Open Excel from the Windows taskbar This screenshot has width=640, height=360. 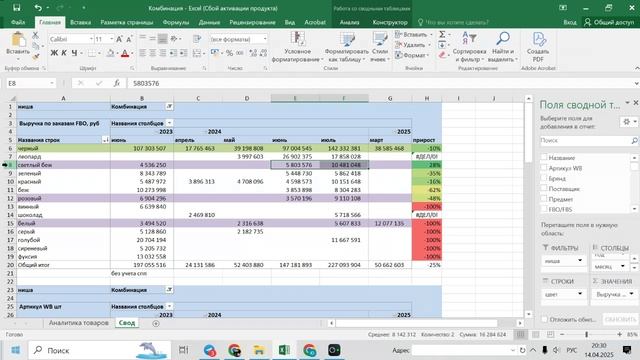pyautogui.click(x=284, y=350)
